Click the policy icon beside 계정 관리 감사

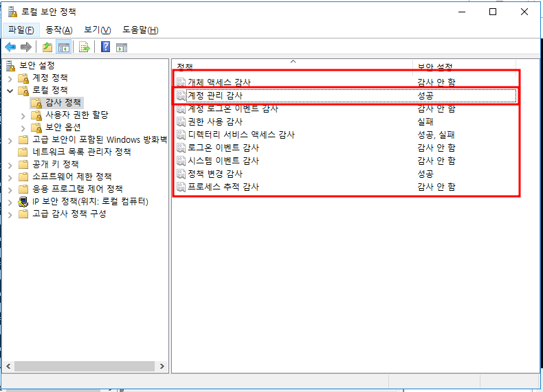181,95
